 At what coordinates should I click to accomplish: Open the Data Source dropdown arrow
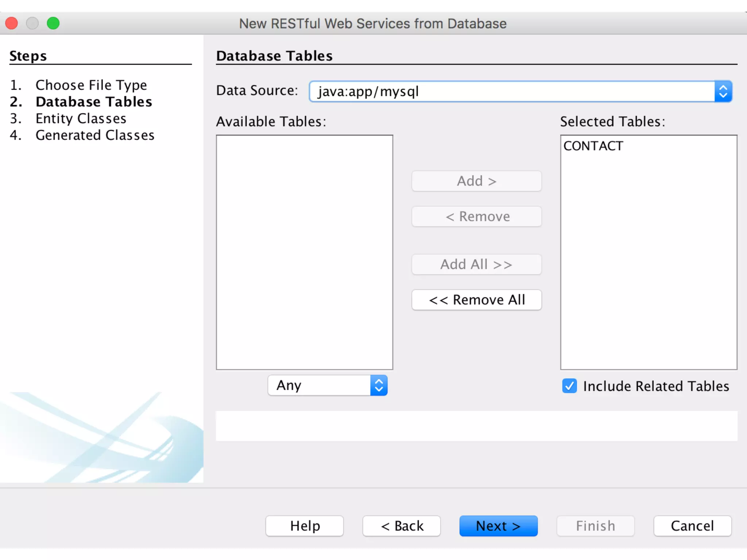click(x=723, y=91)
